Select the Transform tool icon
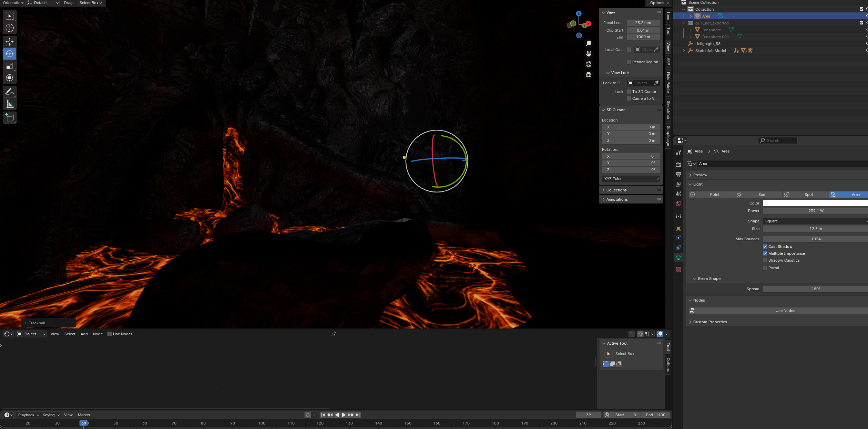Image resolution: width=868 pixels, height=429 pixels. pyautogui.click(x=10, y=78)
